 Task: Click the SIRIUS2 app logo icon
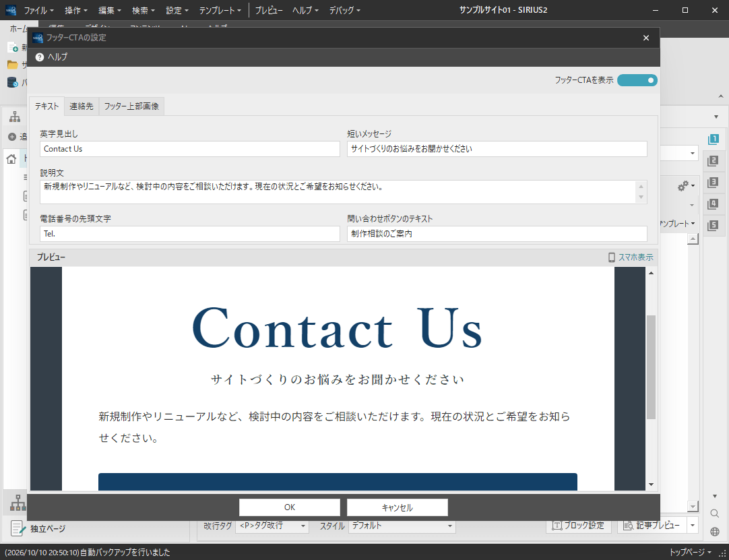click(x=10, y=10)
